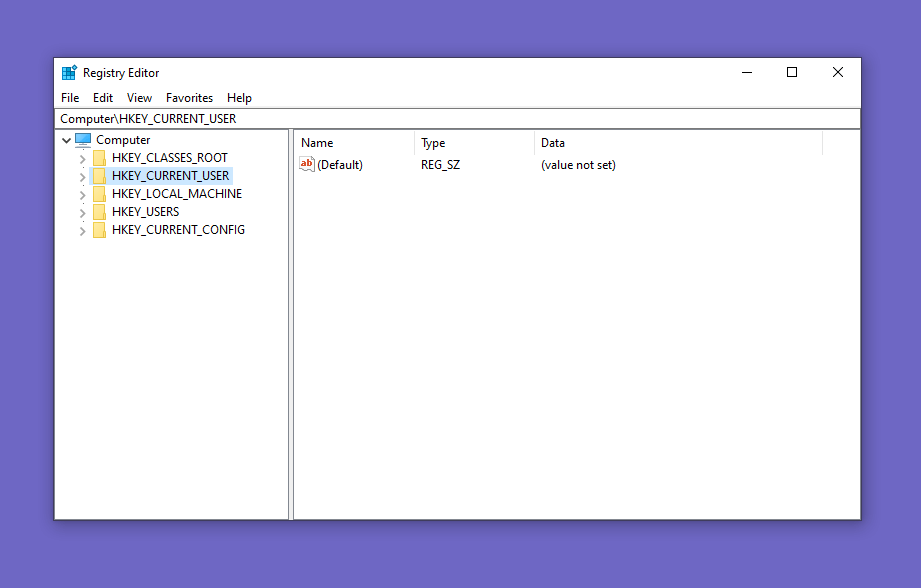Click the (value not set) data cell
The image size is (921, 588).
578,165
